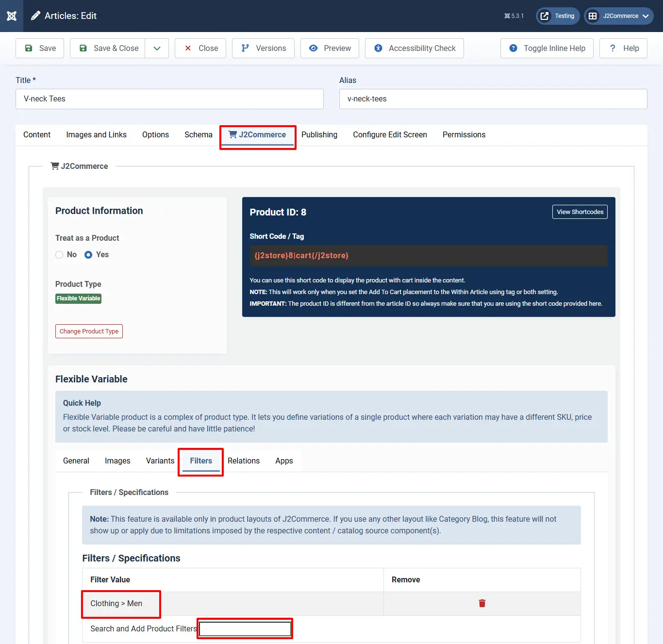Click the Flexible Variable badge

[78, 298]
